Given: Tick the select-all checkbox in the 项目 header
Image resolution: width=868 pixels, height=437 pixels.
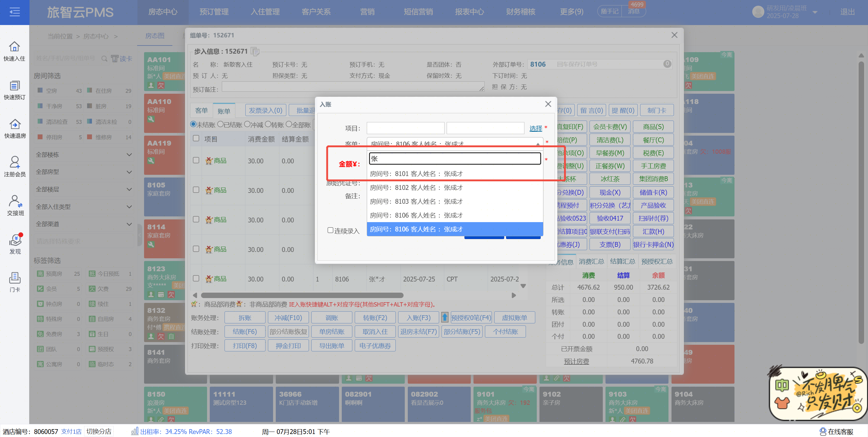Looking at the screenshot, I should [196, 138].
